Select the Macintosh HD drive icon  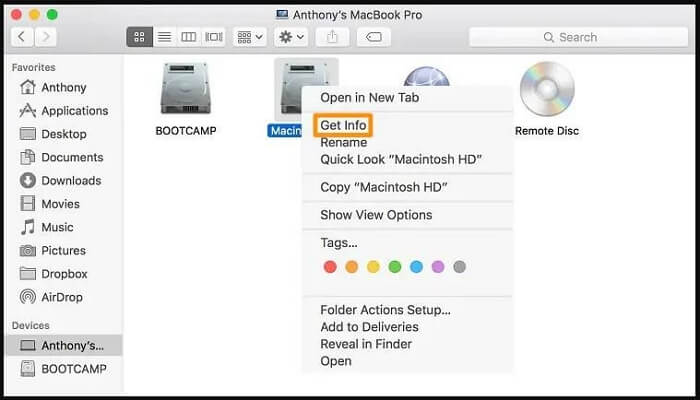(290, 88)
